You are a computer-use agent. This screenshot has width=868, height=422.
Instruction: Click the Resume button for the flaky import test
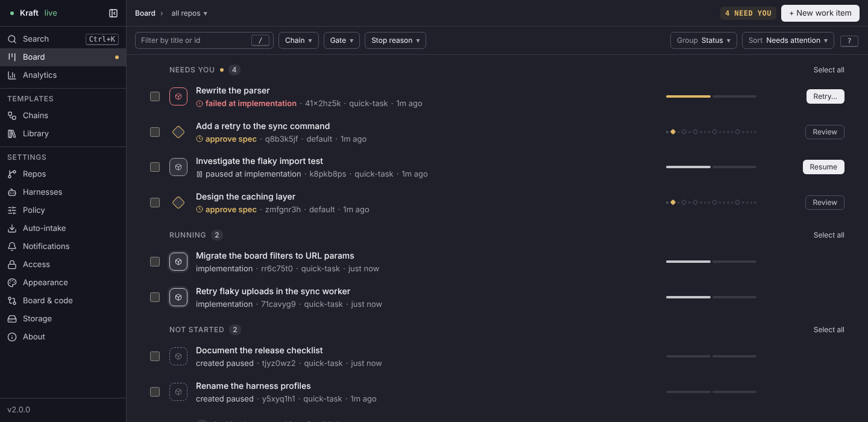[x=823, y=167]
